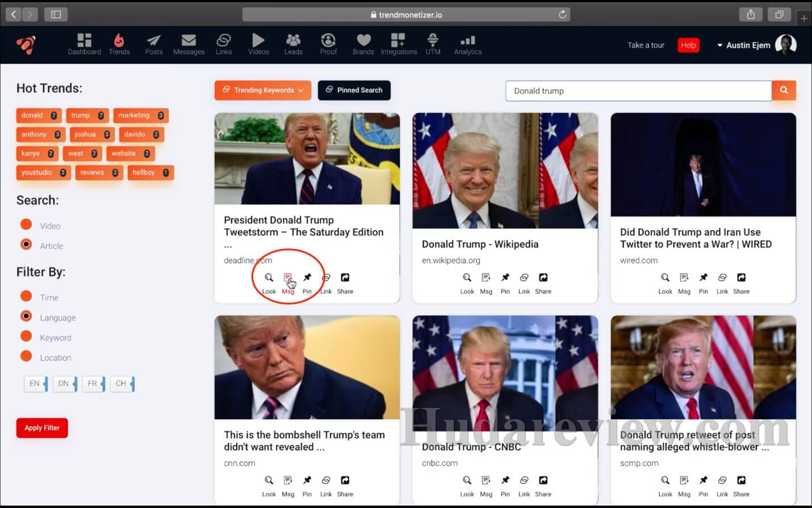This screenshot has height=508, width=812.
Task: Toggle the FR language chip
Action: pos(94,384)
